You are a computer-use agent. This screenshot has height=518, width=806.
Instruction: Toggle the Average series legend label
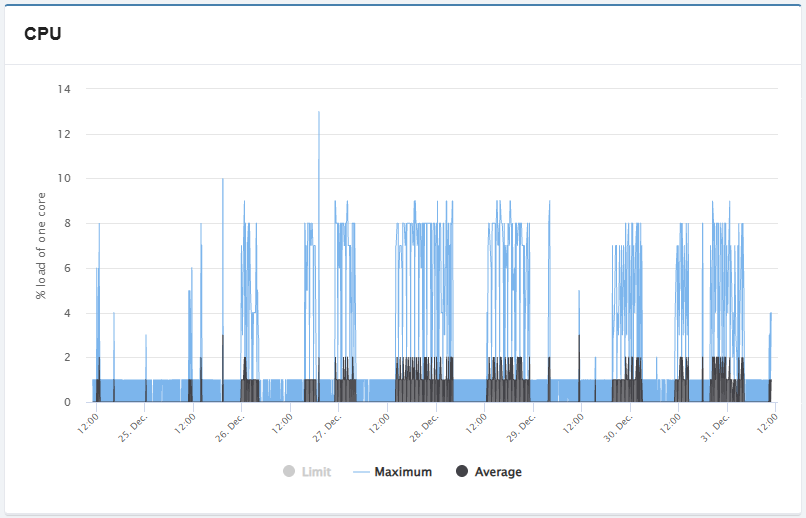point(498,472)
